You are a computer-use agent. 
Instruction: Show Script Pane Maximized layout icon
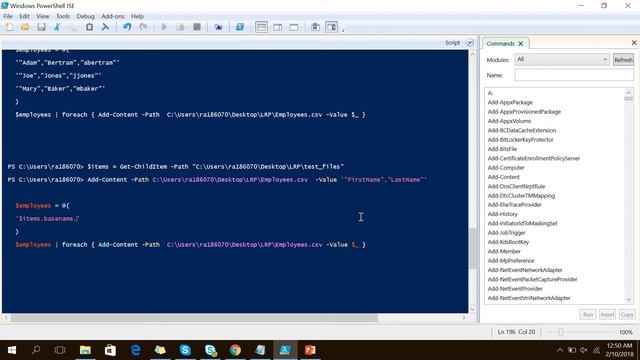click(x=294, y=27)
